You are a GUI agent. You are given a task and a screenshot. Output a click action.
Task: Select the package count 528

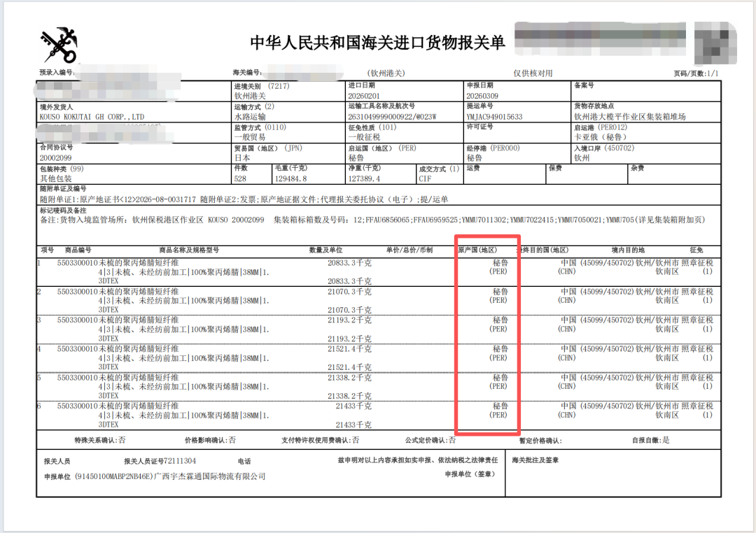click(240, 179)
